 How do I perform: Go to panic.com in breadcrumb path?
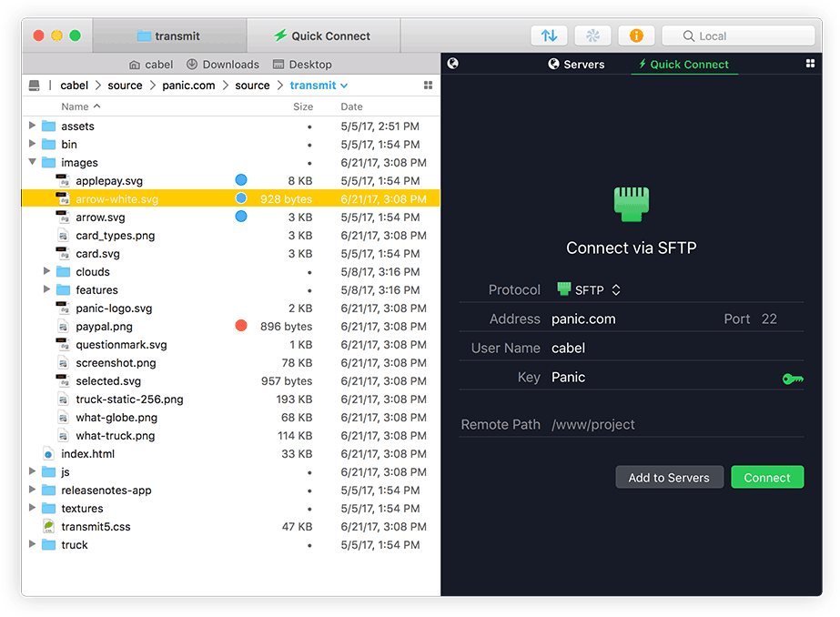click(x=188, y=86)
